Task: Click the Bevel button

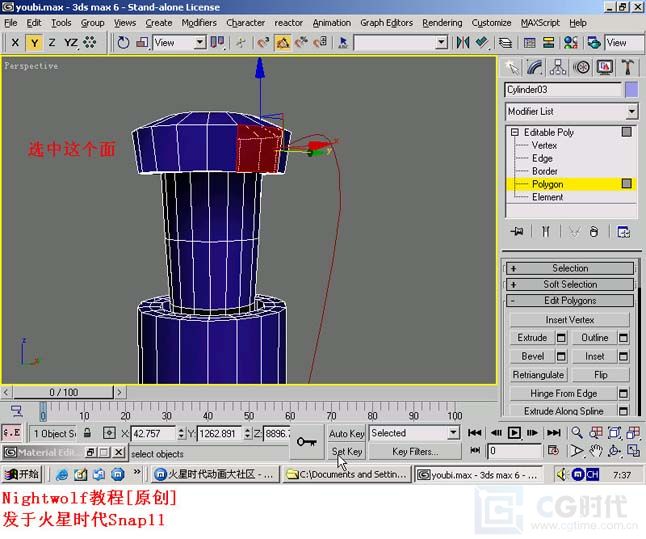Action: [x=532, y=356]
